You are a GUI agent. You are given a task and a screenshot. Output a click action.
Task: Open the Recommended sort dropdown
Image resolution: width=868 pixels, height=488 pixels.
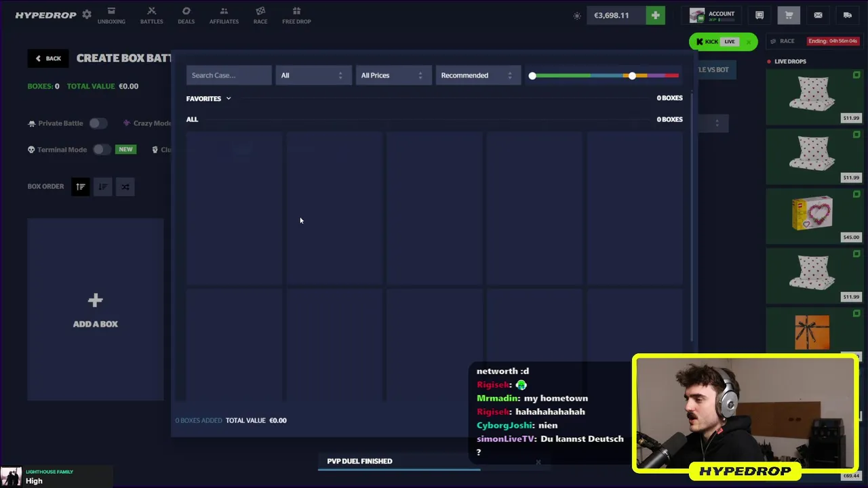[477, 75]
